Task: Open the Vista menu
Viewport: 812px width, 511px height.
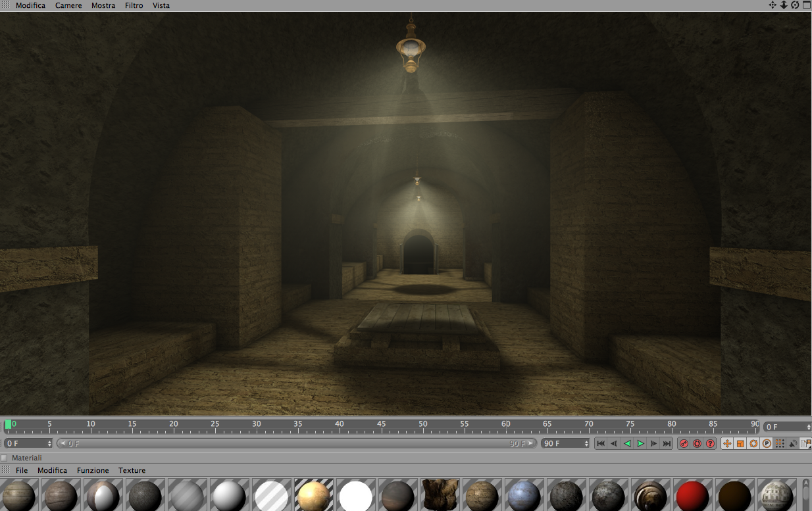Action: point(161,5)
